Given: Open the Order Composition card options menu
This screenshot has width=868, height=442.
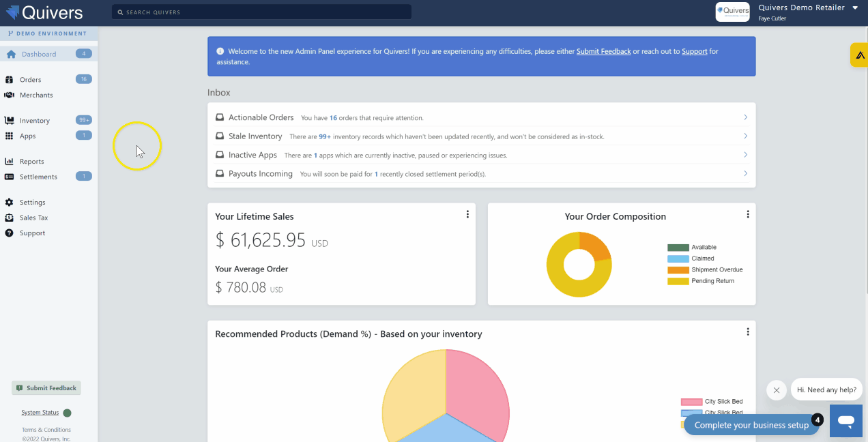Looking at the screenshot, I should point(748,214).
